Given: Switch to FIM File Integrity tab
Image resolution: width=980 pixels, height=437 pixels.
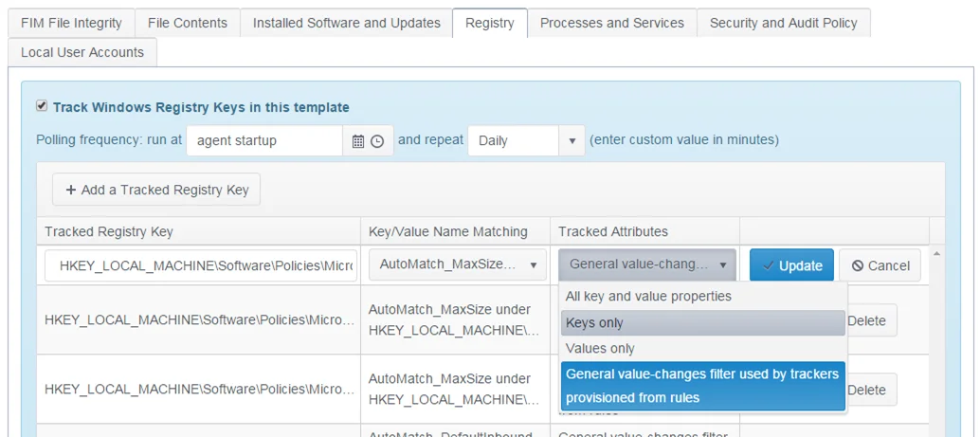Looking at the screenshot, I should click(71, 23).
